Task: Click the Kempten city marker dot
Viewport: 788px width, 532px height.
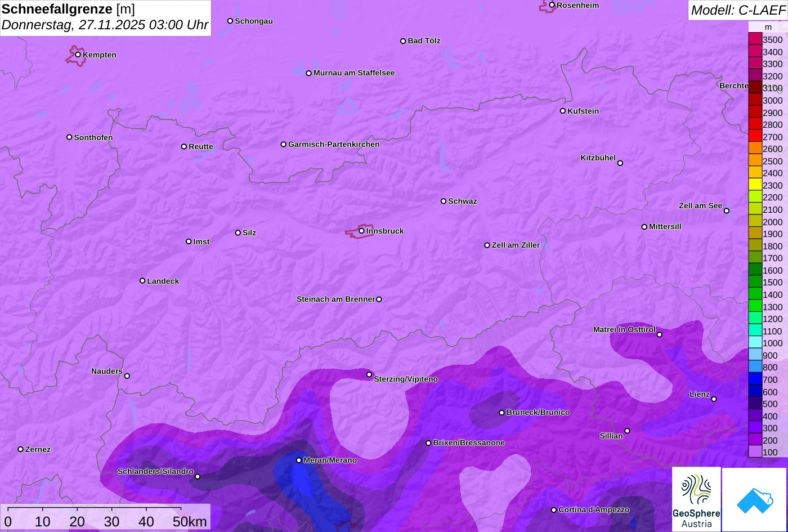Action: [78, 55]
